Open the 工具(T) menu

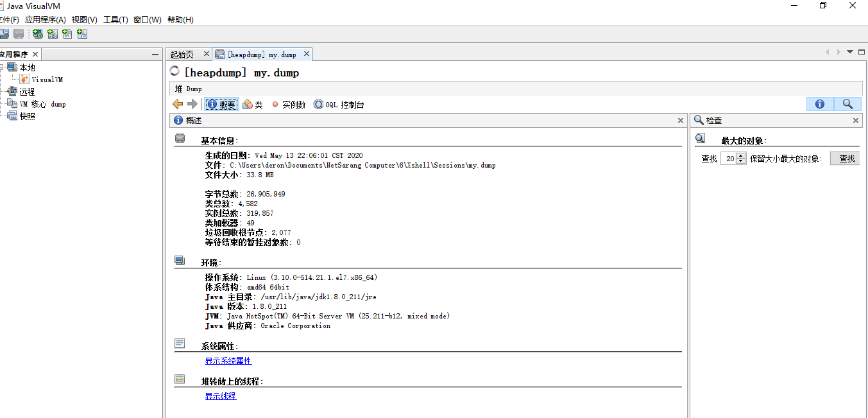pyautogui.click(x=115, y=20)
